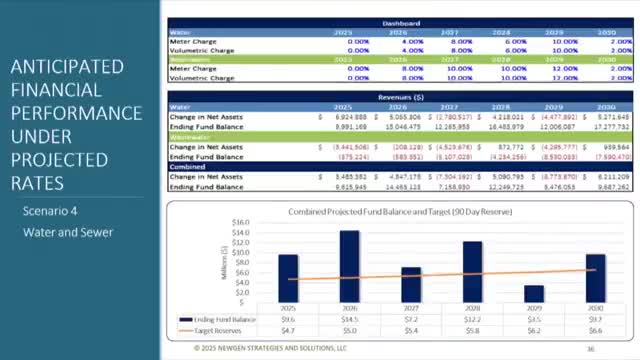Click the 2027 Ending Fund Balance bar
The image size is (640, 360).
(x=411, y=285)
